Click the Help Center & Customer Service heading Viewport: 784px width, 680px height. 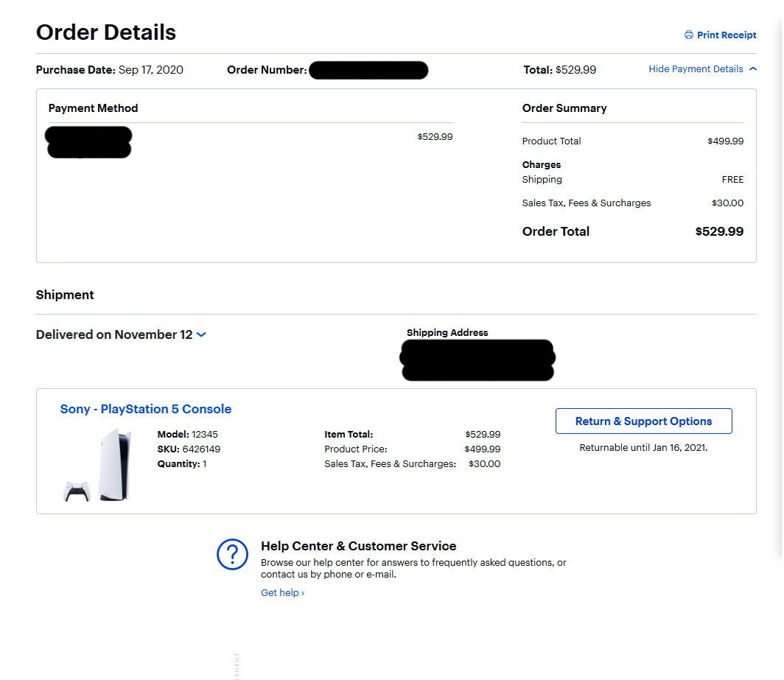pos(359,546)
